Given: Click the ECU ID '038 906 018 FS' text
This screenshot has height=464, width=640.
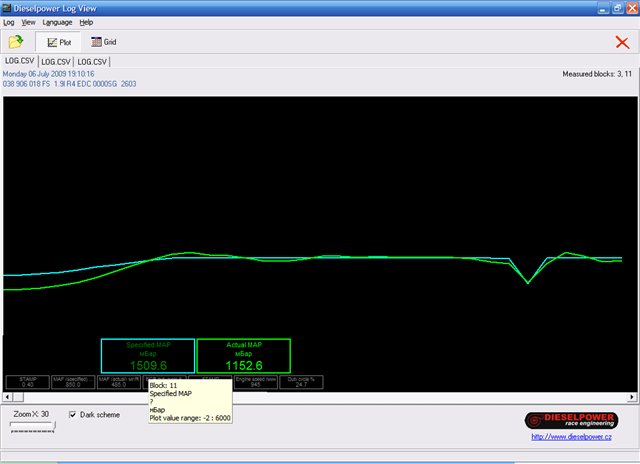Looking at the screenshot, I should point(26,84).
